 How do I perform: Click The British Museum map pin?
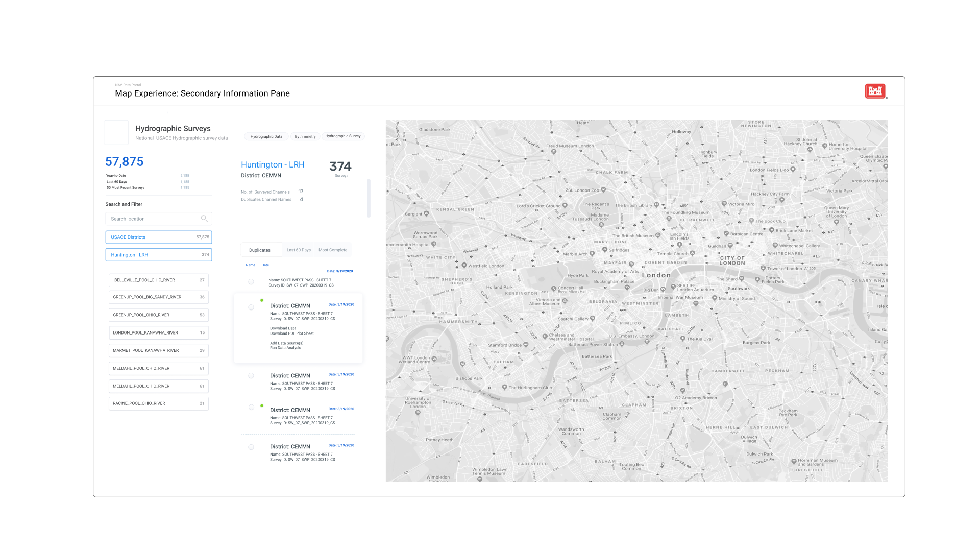(657, 236)
